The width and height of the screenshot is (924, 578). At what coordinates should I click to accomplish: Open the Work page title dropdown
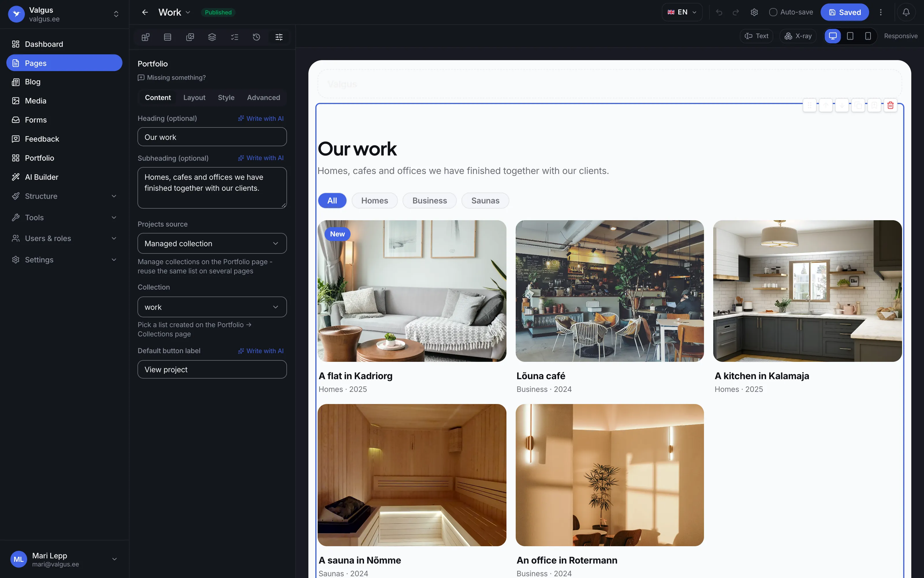[174, 12]
